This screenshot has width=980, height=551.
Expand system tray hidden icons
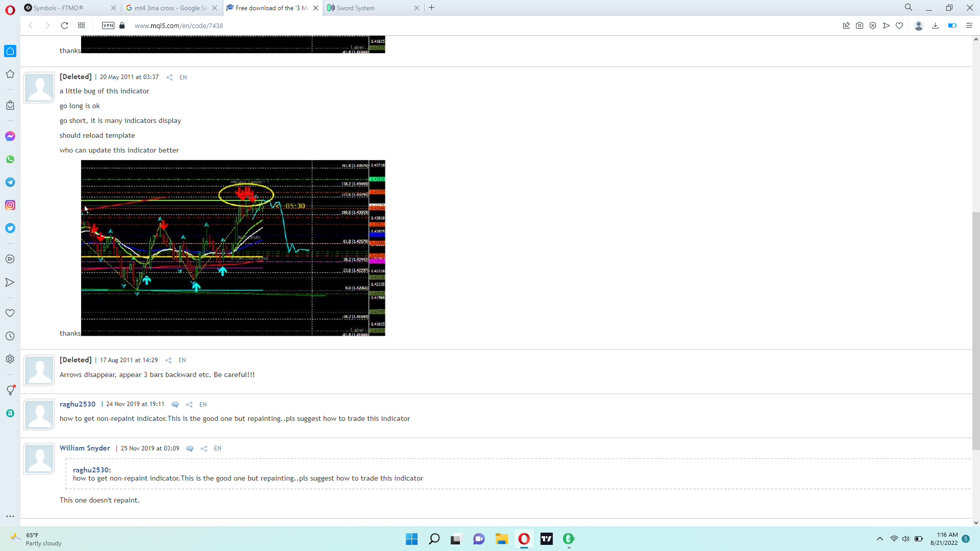879,539
